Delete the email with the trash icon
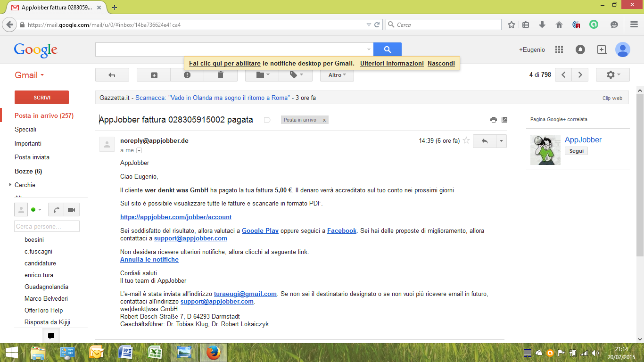Viewport: 644px width, 362px height. [x=220, y=75]
